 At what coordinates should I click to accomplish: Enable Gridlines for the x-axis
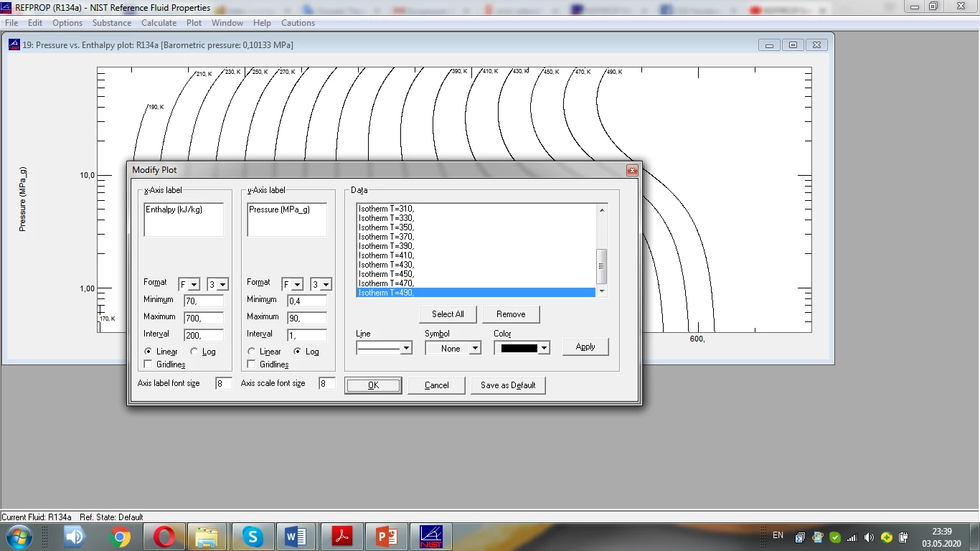149,364
